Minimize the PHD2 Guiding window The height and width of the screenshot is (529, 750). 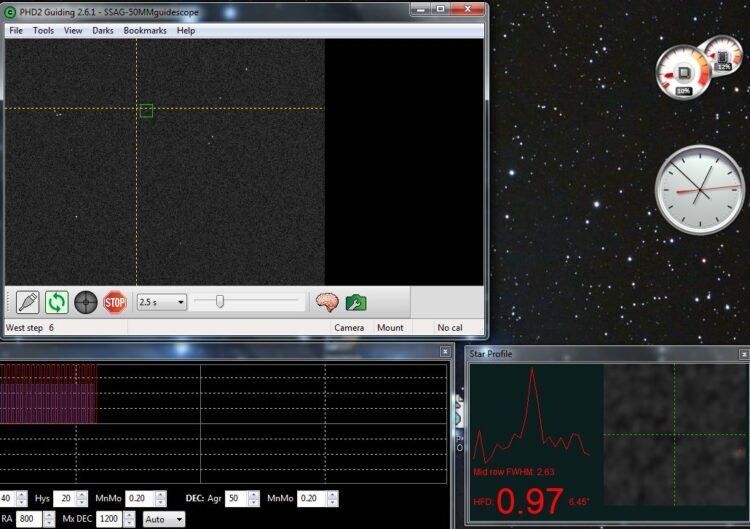(420, 10)
